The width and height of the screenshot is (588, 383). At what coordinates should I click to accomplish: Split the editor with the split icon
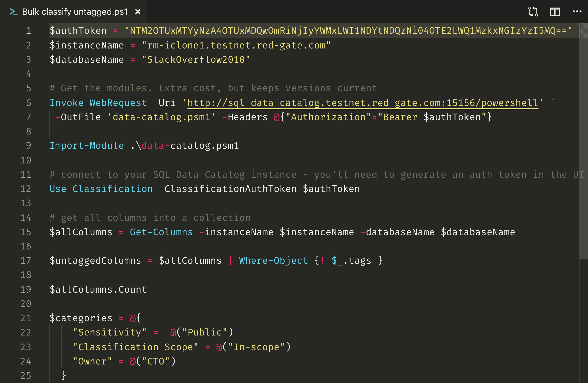(x=555, y=12)
